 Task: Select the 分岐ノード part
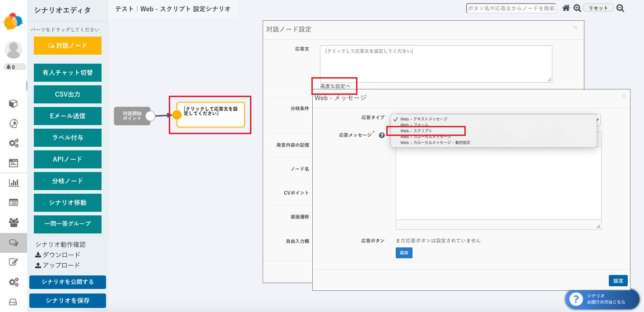click(68, 181)
